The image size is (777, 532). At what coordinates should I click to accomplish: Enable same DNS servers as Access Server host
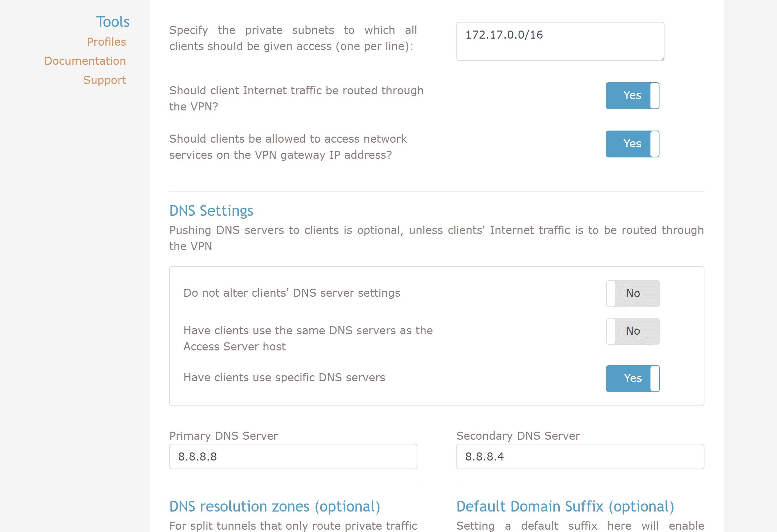[633, 331]
